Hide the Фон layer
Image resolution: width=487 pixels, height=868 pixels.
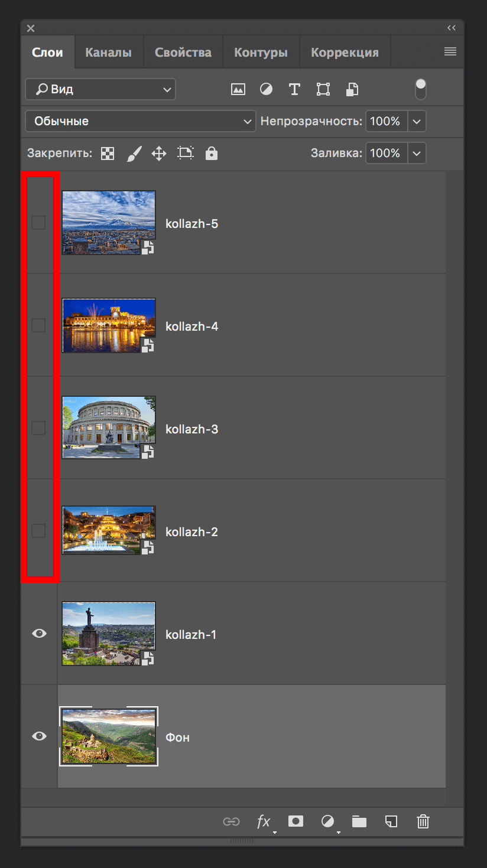coord(39,736)
